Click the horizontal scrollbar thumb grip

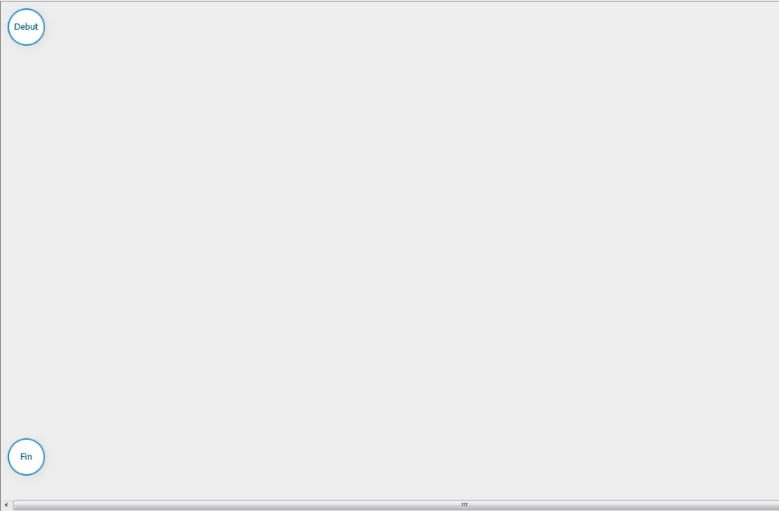click(x=465, y=505)
